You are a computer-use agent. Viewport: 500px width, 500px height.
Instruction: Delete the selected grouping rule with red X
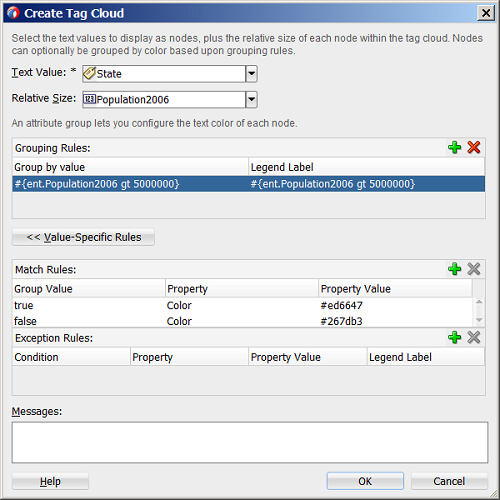[x=473, y=147]
